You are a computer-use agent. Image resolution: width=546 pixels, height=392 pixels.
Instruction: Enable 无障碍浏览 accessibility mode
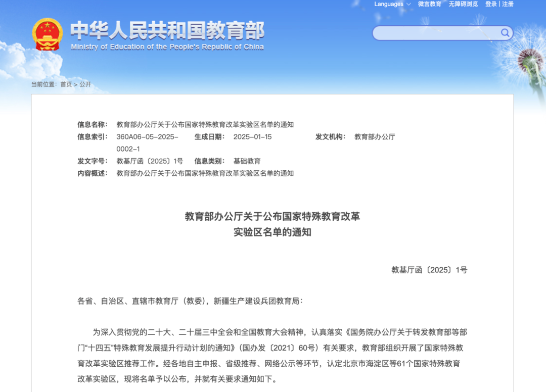click(463, 4)
